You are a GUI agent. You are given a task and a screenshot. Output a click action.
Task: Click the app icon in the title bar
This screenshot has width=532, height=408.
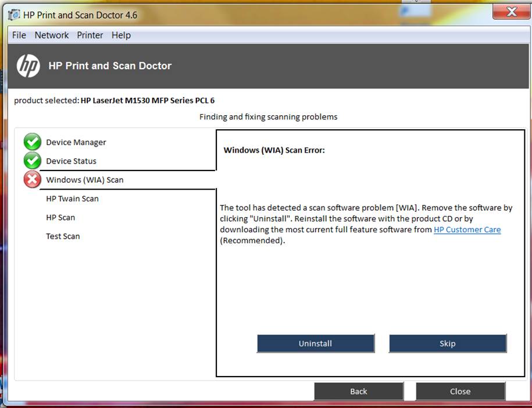point(14,15)
